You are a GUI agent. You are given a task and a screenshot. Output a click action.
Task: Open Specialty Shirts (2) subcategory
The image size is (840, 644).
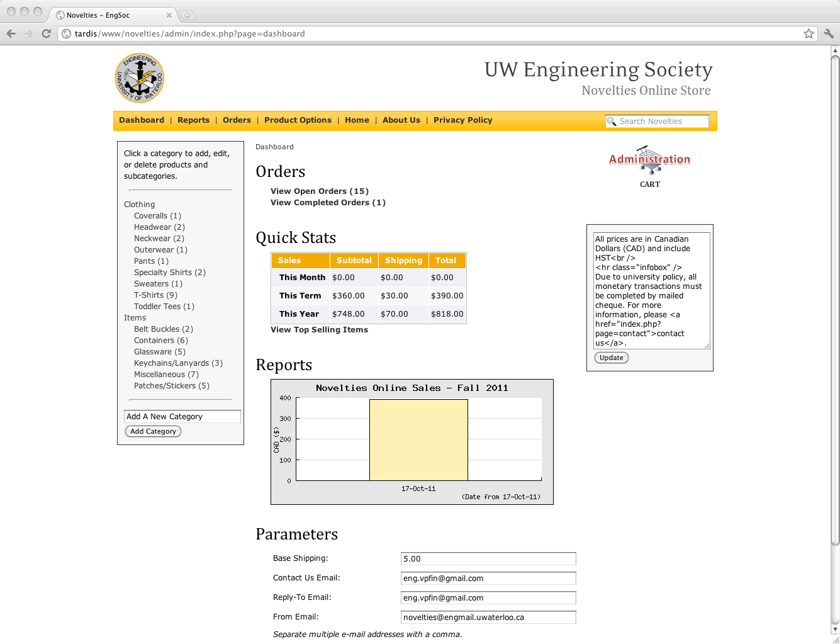[x=170, y=273]
